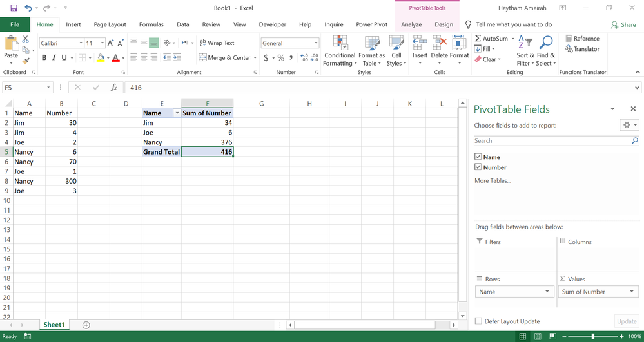Undo the last action
Image resolution: width=644 pixels, height=342 pixels.
tap(28, 8)
